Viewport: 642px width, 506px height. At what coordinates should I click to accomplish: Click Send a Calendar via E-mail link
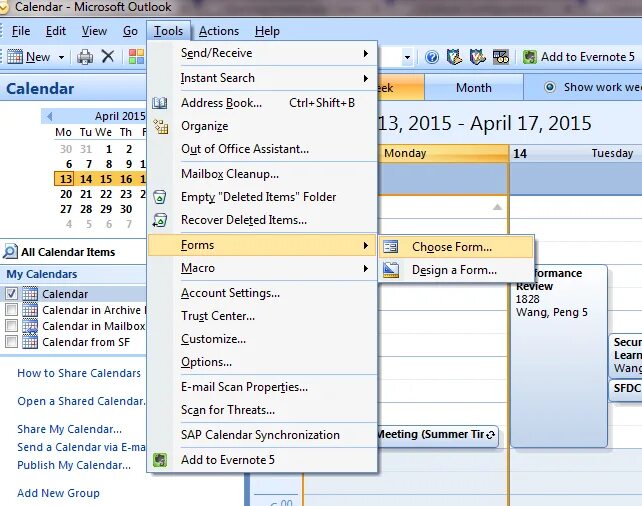point(81,447)
